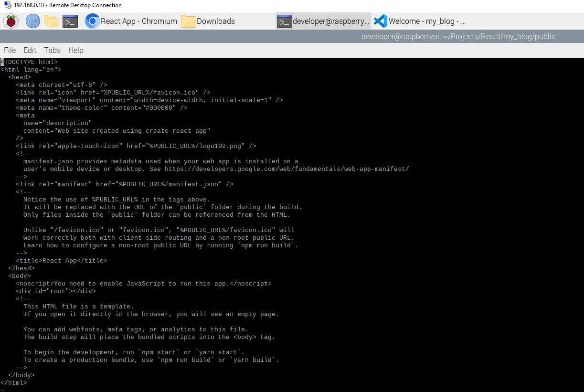Click the apple-touch-icon logo192.png line

pos(136,146)
